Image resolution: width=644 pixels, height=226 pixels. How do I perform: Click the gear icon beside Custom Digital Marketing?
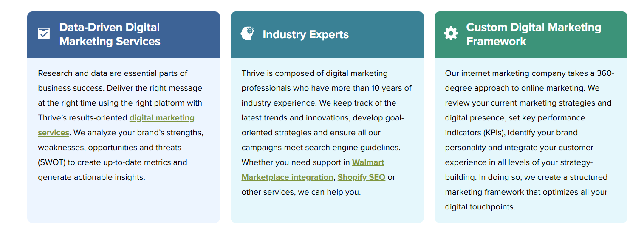pyautogui.click(x=451, y=33)
